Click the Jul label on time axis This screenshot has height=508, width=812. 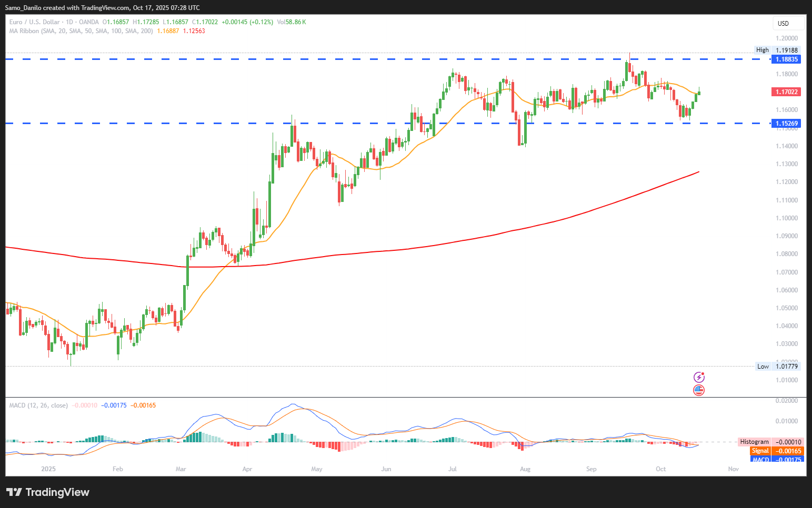coord(452,469)
